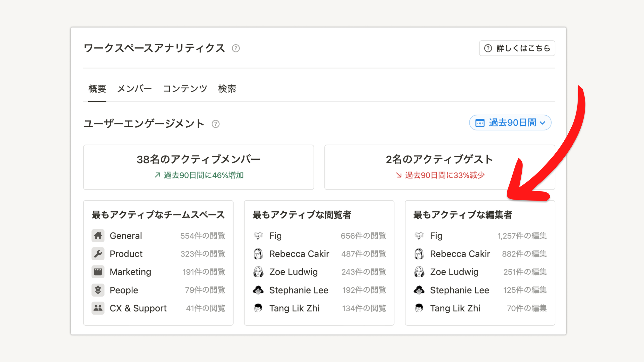Screen dimensions: 644x362
Task: Switch to the コンテンツ tab
Action: click(185, 89)
